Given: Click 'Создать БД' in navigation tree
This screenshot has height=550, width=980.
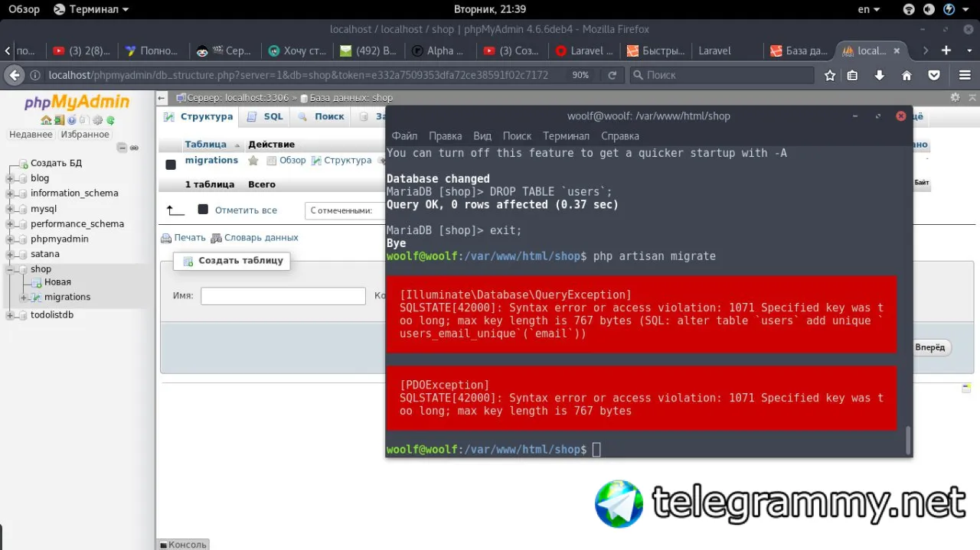Looking at the screenshot, I should 56,163.
